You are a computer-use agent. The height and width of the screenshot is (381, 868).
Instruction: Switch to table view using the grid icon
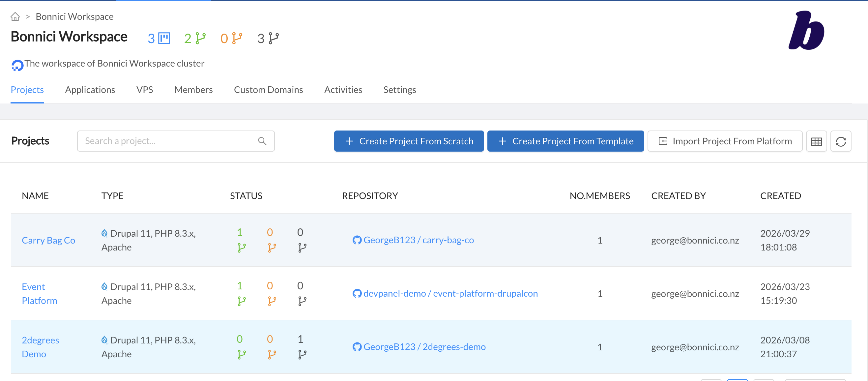(x=817, y=141)
